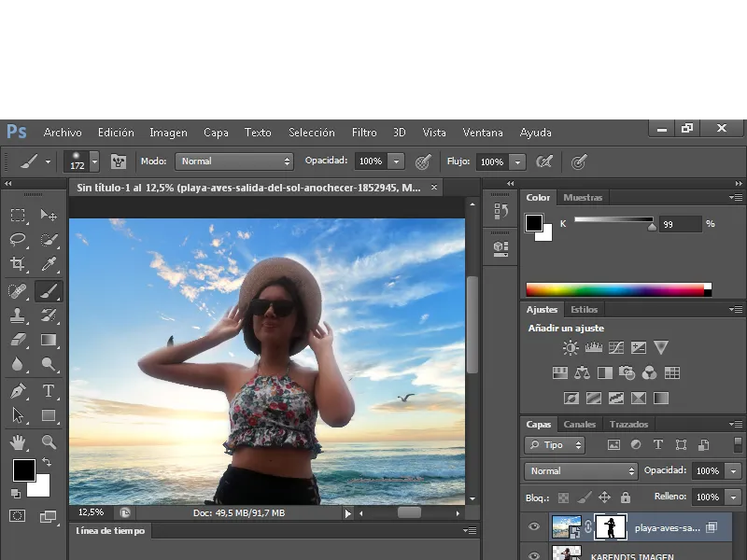The width and height of the screenshot is (747, 560).
Task: Select the Hand tool
Action: coord(18,442)
